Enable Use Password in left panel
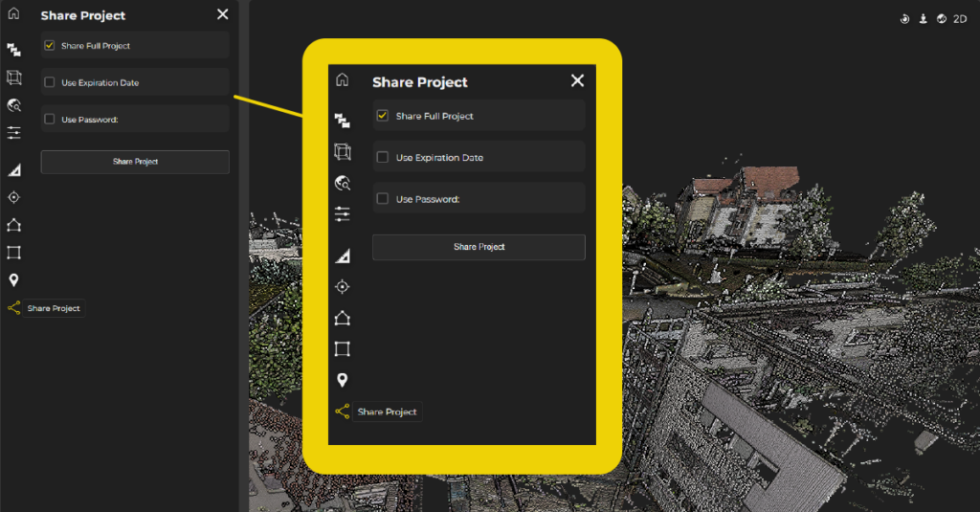Viewport: 980px width, 512px height. pyautogui.click(x=50, y=119)
